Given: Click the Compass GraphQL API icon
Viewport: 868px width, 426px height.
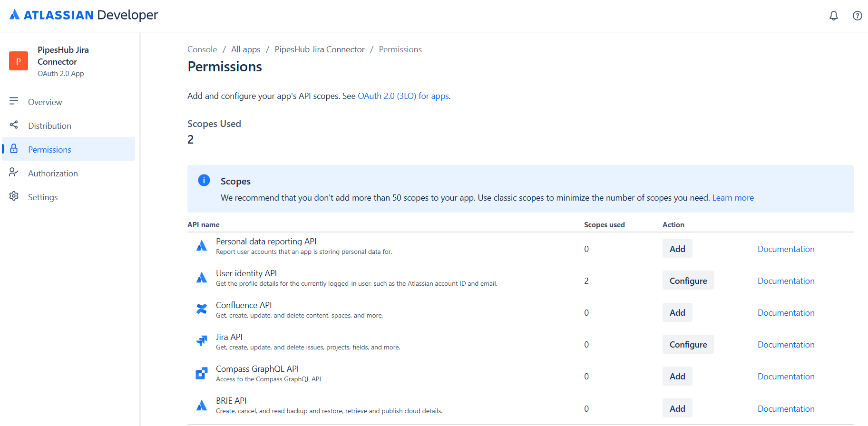Looking at the screenshot, I should coord(202,373).
